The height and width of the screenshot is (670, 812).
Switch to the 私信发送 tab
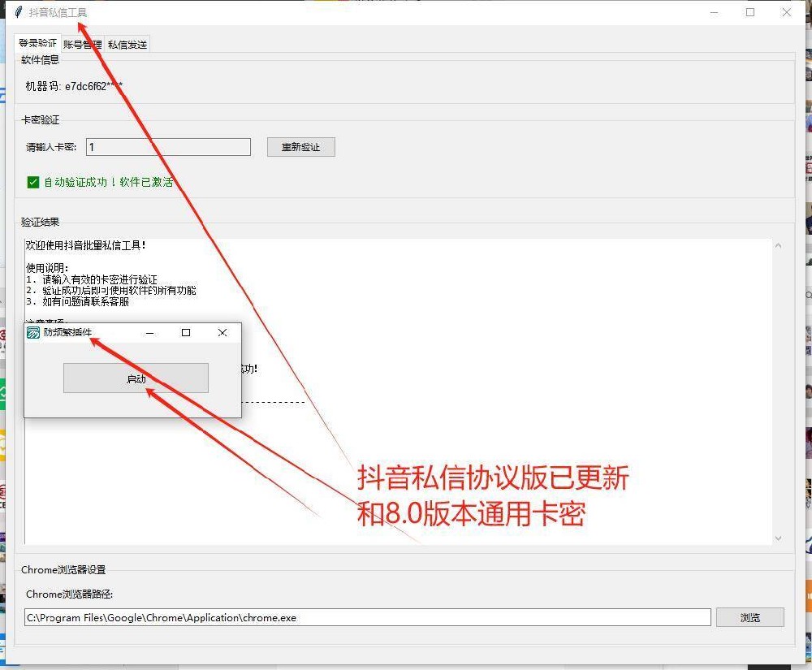[126, 44]
